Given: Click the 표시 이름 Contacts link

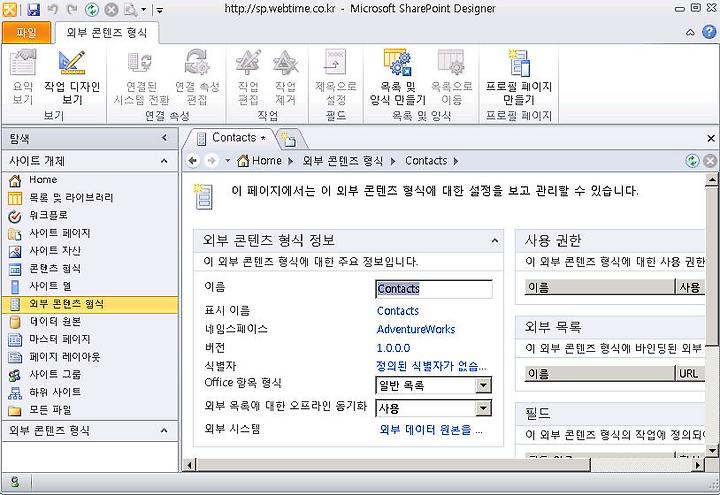Looking at the screenshot, I should tap(398, 311).
